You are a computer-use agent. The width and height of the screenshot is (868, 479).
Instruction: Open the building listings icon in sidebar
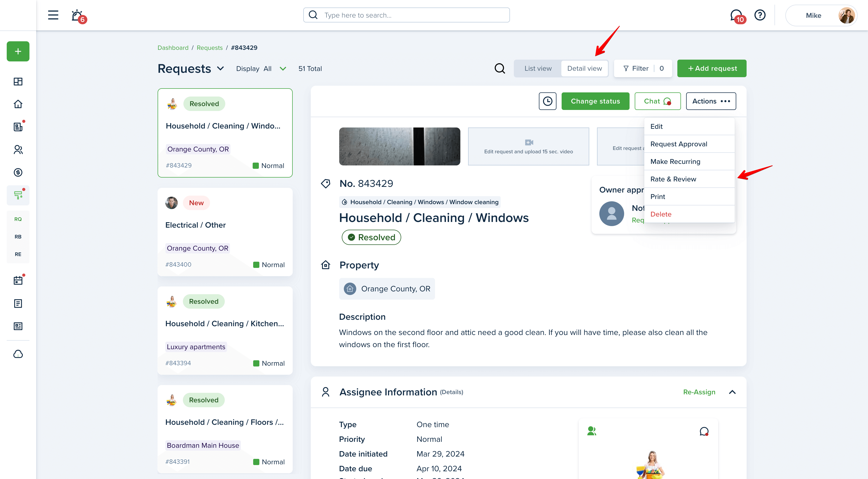coord(18,126)
